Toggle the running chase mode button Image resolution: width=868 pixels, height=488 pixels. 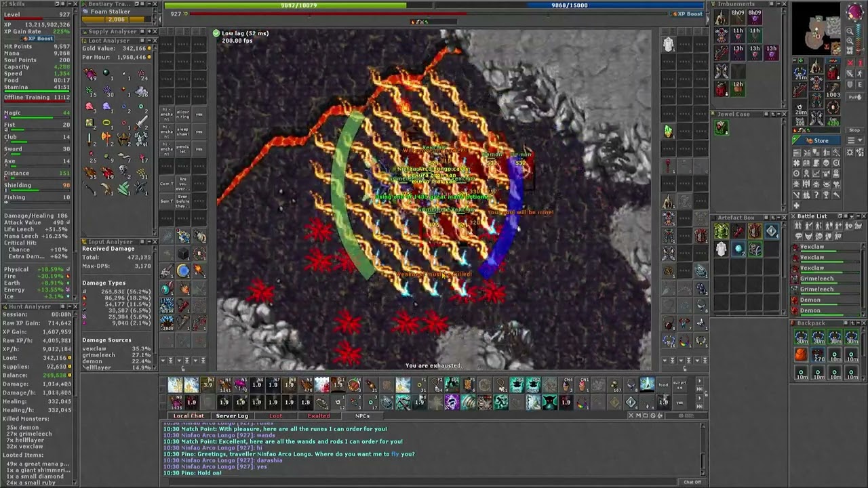point(860,73)
